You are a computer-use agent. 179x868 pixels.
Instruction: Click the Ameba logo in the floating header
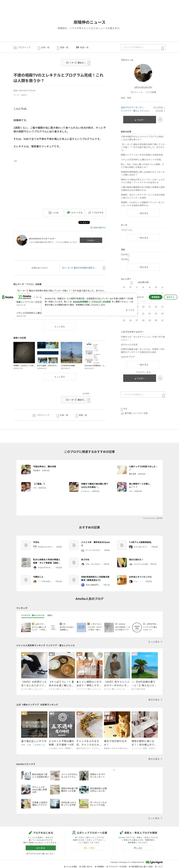tap(7, 297)
